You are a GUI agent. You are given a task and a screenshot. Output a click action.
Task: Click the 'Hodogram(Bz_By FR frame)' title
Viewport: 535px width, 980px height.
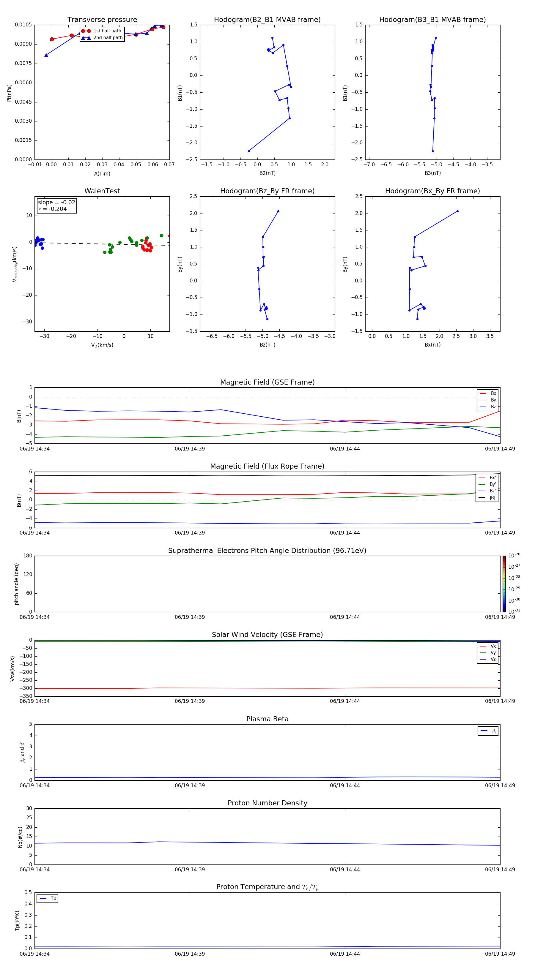click(267, 191)
